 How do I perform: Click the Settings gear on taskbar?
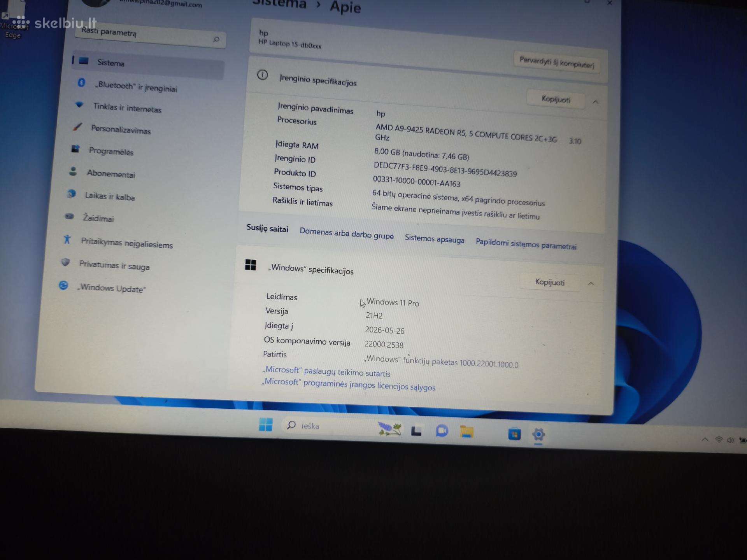[538, 434]
